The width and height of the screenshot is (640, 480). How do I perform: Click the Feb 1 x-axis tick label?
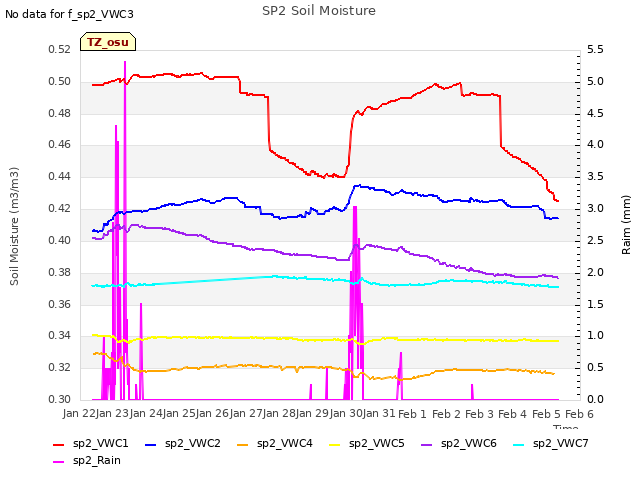[412, 414]
